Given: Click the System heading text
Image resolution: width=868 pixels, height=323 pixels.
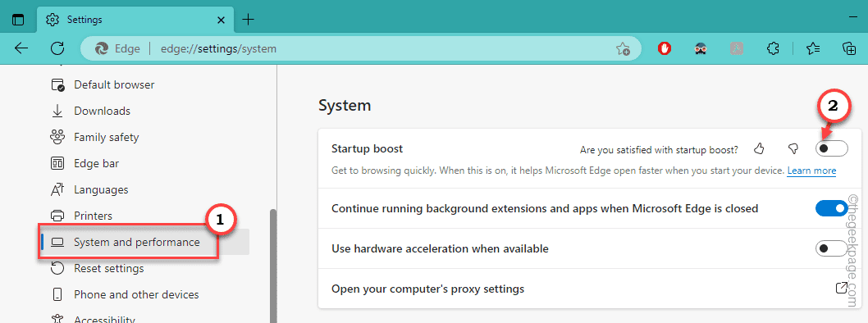Looking at the screenshot, I should [x=345, y=105].
